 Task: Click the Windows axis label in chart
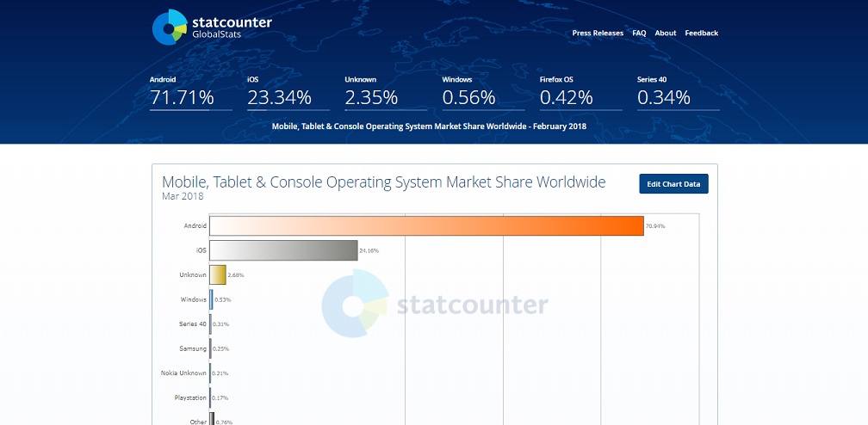(194, 299)
